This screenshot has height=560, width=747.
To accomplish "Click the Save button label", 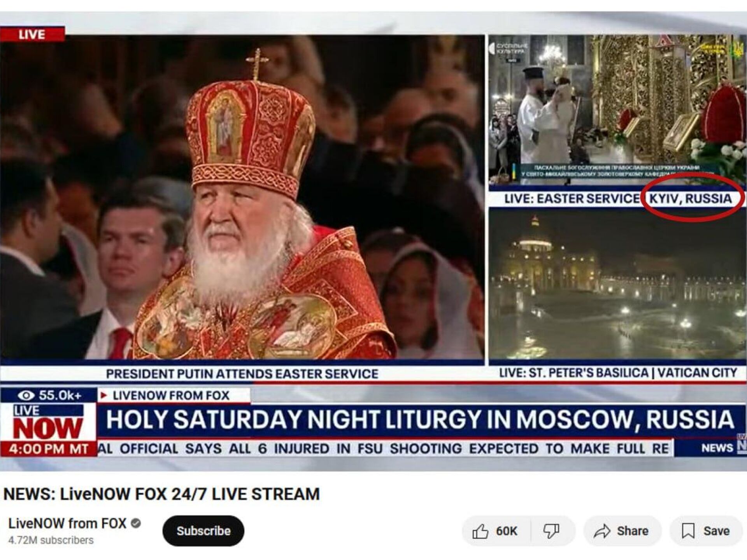I will pyautogui.click(x=716, y=531).
